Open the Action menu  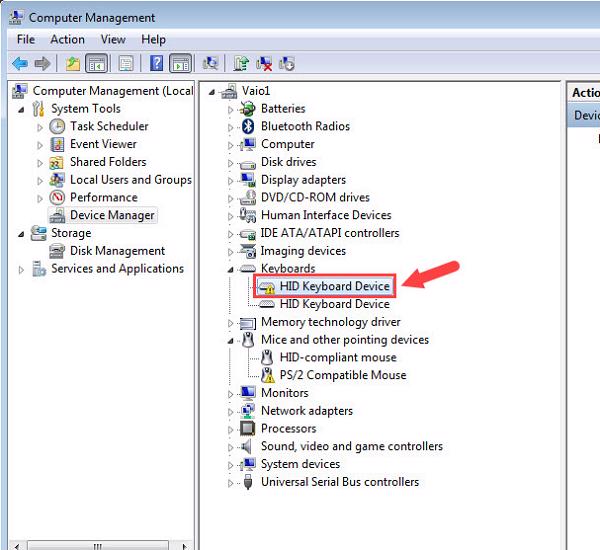(67, 39)
